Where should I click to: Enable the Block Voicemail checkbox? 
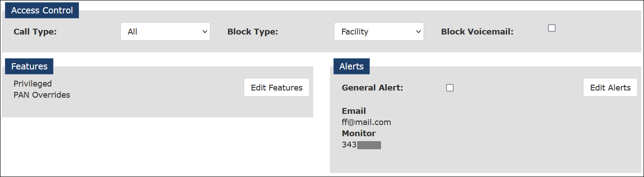point(552,28)
